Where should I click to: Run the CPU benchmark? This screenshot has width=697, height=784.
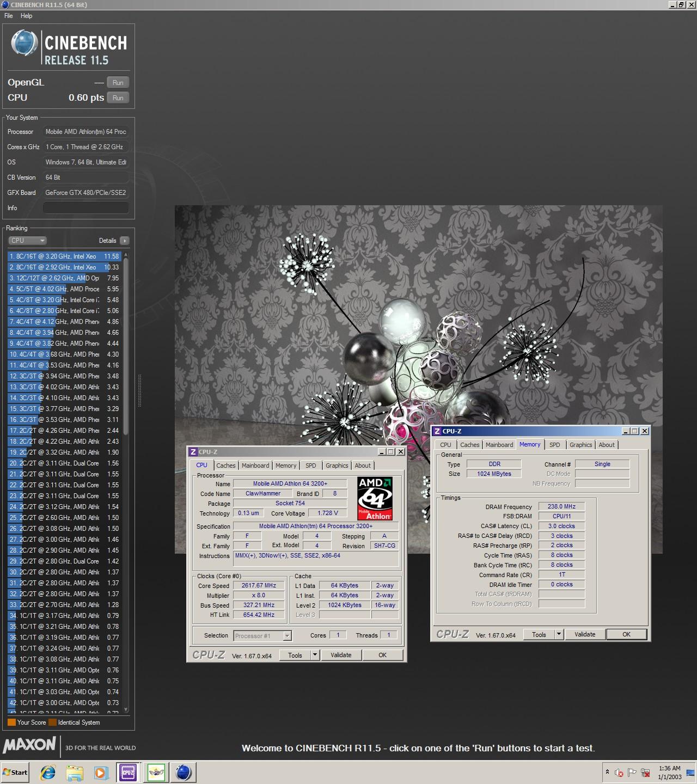(118, 97)
